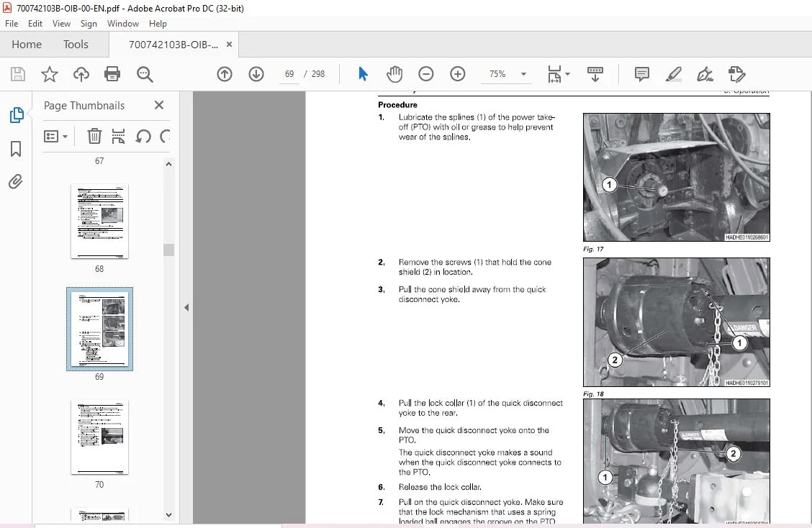Zoom out with the minus icon
Viewport: 812px width, 528px height.
click(425, 74)
